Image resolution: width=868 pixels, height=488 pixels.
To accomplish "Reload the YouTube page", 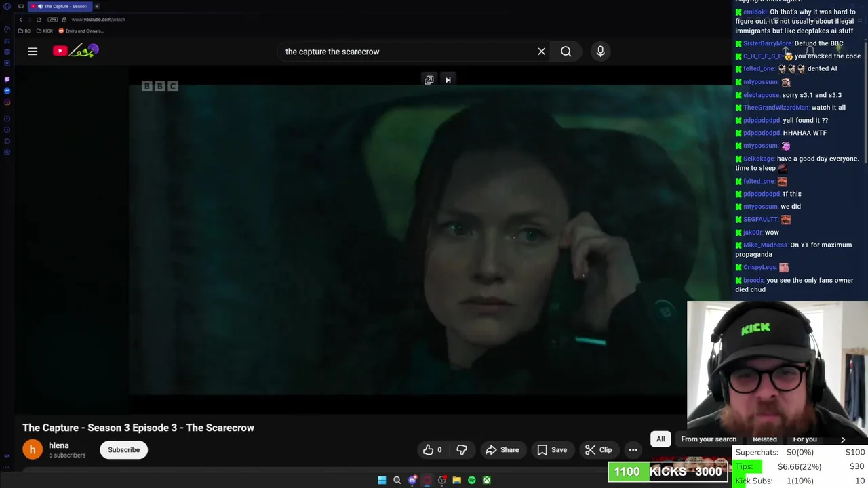I will pyautogui.click(x=39, y=20).
